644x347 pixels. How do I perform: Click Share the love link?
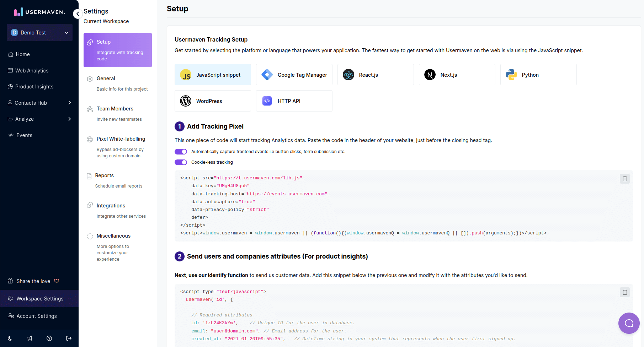click(33, 281)
